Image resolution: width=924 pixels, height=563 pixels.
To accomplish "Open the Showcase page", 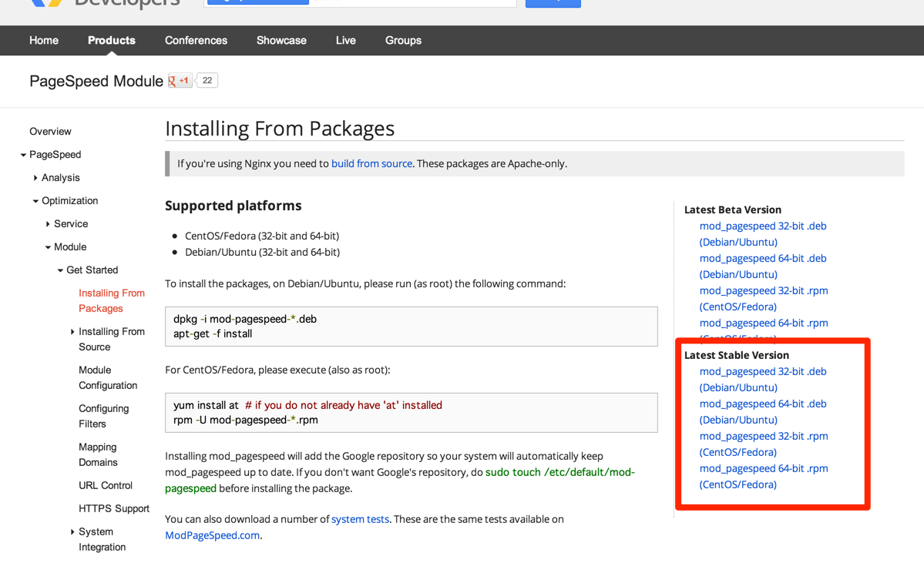I will click(281, 40).
